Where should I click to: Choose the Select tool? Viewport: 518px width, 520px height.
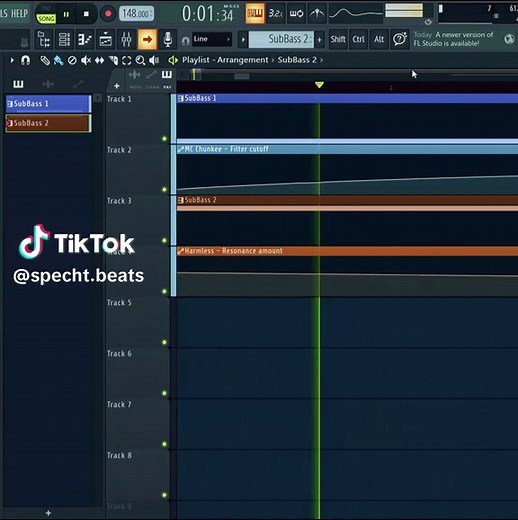coord(127,60)
